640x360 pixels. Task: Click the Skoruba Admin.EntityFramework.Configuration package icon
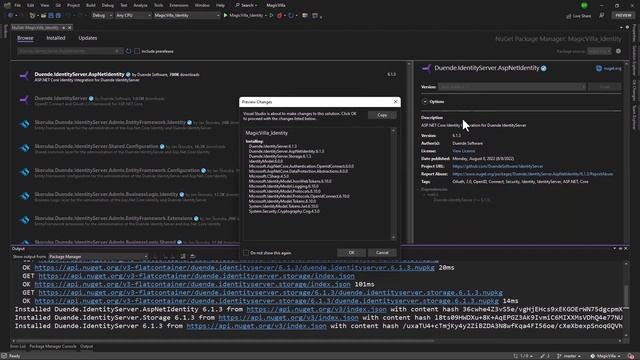point(24,172)
